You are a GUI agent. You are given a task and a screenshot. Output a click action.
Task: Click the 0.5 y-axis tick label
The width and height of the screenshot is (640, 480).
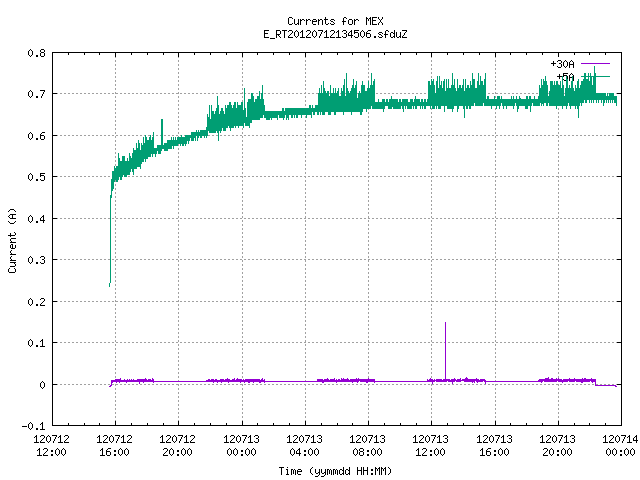pos(36,177)
